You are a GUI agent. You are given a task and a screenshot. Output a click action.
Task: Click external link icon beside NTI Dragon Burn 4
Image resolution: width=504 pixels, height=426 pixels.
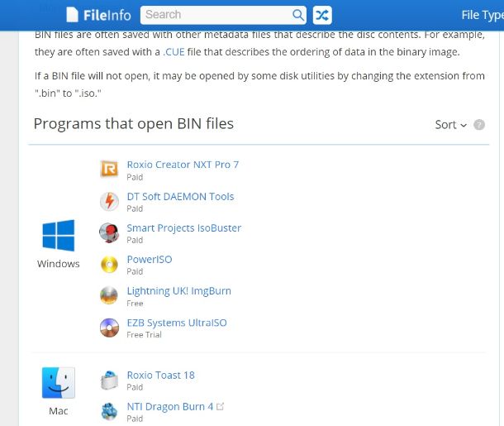coord(220,406)
